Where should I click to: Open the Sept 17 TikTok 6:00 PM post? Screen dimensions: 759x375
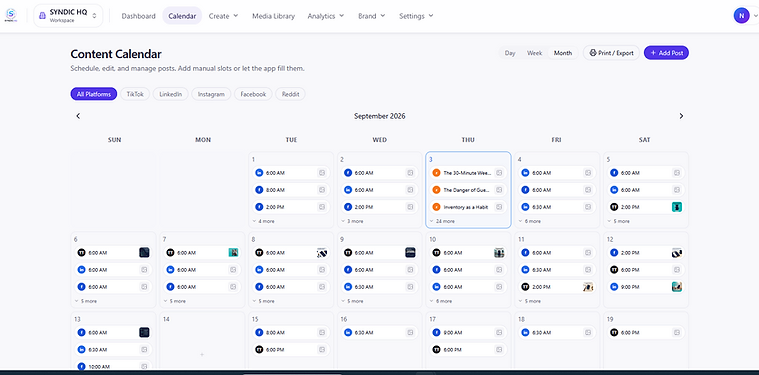click(468, 349)
